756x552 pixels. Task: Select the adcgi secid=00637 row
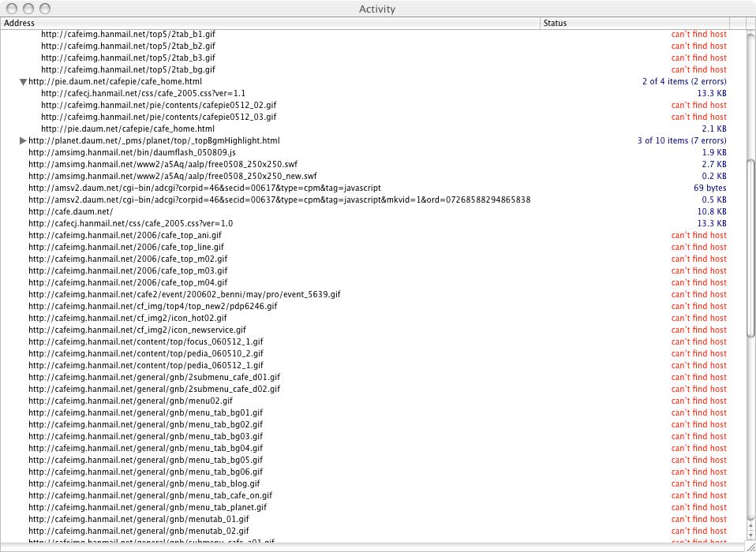click(373, 200)
